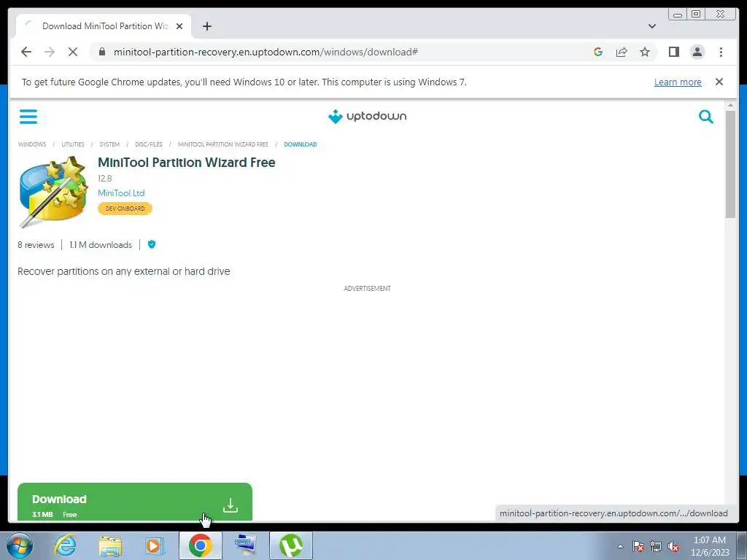
Task: Click the Uptodown search magnifier icon
Action: click(x=705, y=116)
